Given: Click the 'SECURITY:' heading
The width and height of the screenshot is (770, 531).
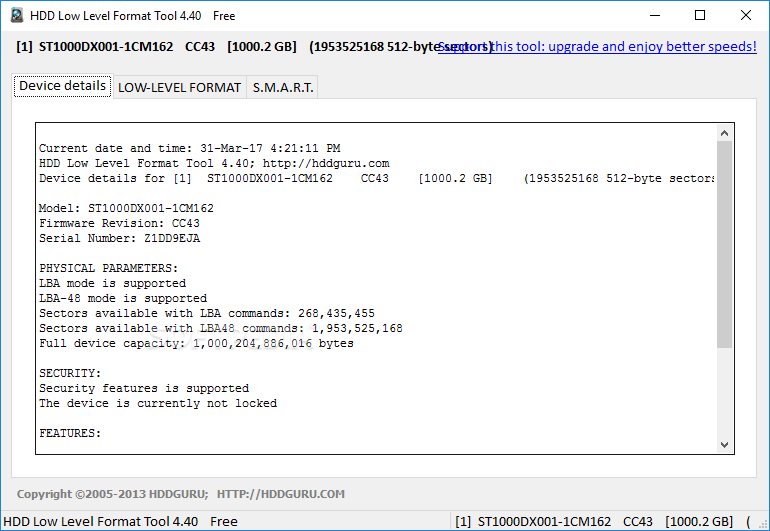Looking at the screenshot, I should pos(70,373).
